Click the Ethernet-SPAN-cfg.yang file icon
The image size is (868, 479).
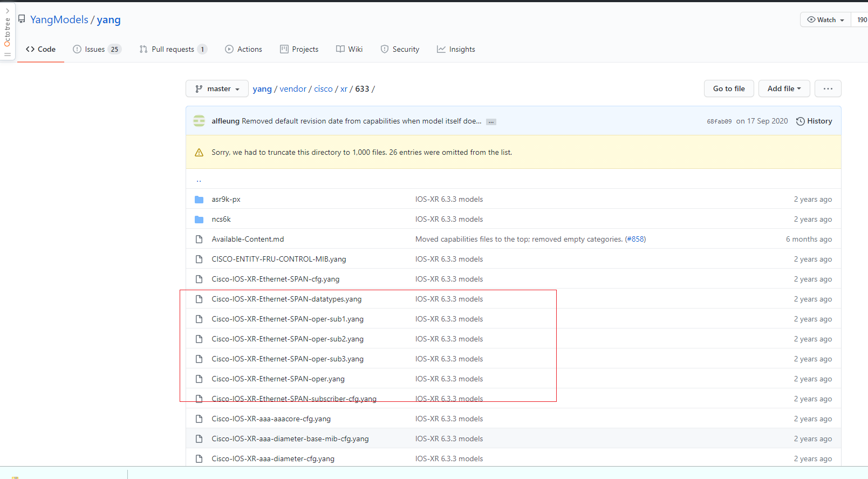click(199, 279)
